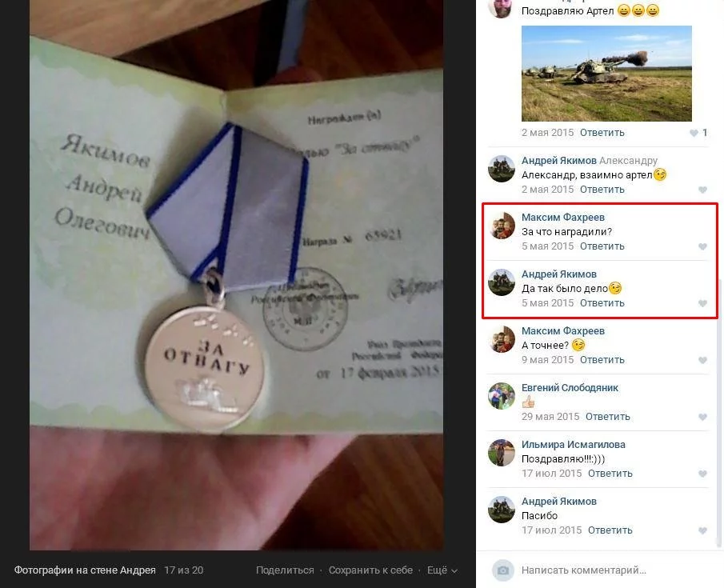Viewport: 724px width, 588px height.
Task: Reply to 'За что наградили?' via Ответить
Action: point(602,246)
